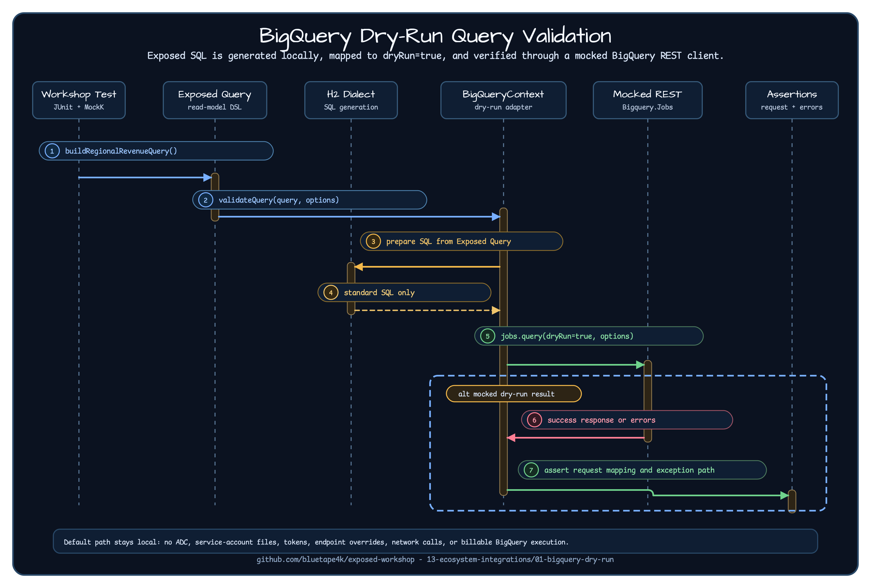Screen dimensions: 871x588
Task: Click the 'Default path stays local' note
Action: 435,541
